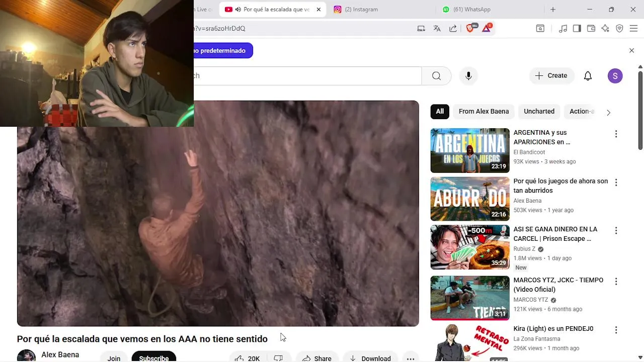Open Leo AI sparkle icon
Image resolution: width=644 pixels, height=362 pixels.
(x=605, y=29)
